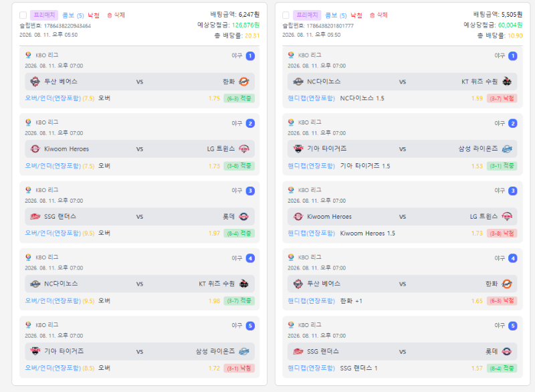Click the Samsung Lions logo in right slip

tap(507, 149)
